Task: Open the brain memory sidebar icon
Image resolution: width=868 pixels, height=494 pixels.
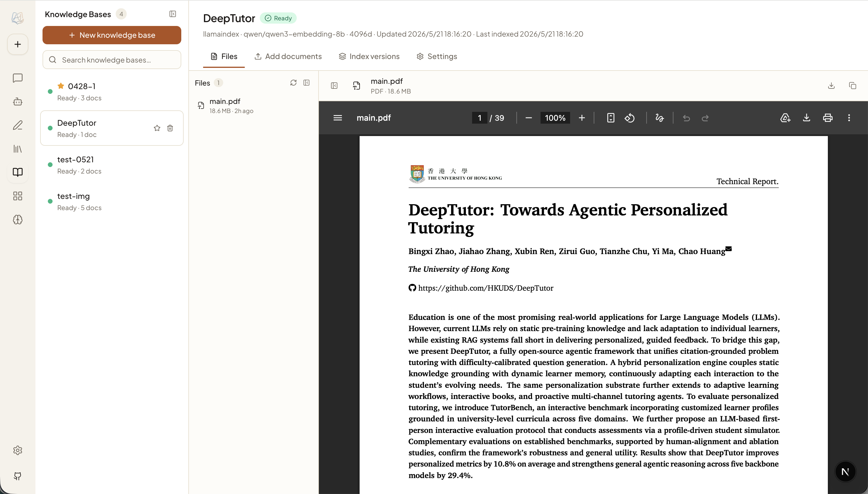Action: [18, 220]
